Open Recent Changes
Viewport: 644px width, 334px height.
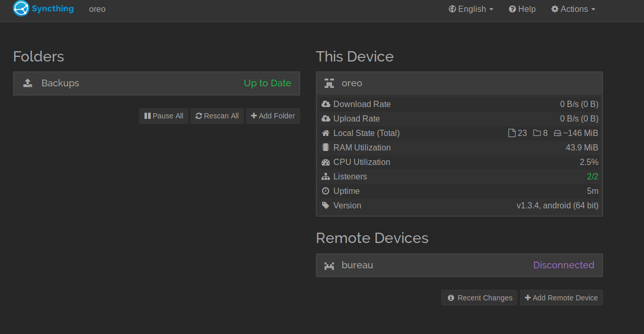(479, 298)
